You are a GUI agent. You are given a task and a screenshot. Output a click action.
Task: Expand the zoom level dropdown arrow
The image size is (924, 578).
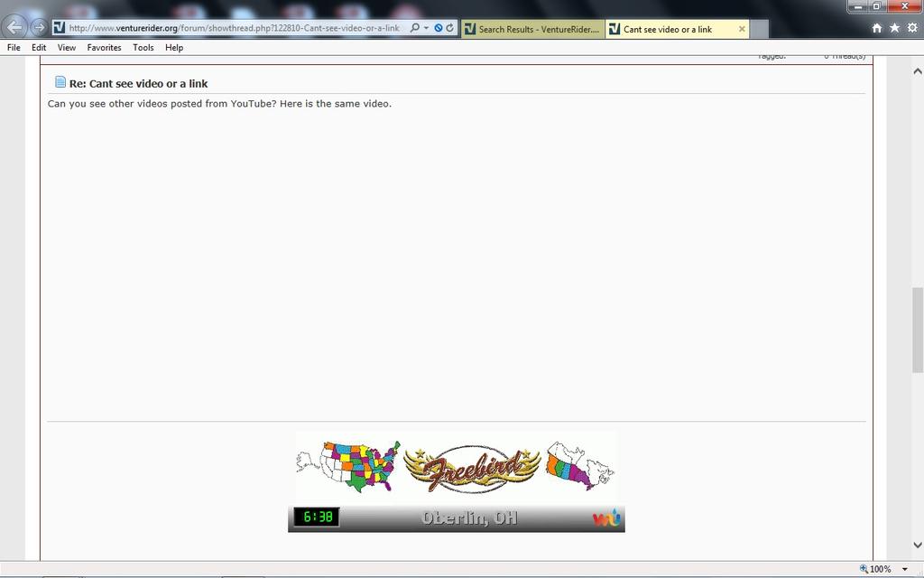(905, 569)
